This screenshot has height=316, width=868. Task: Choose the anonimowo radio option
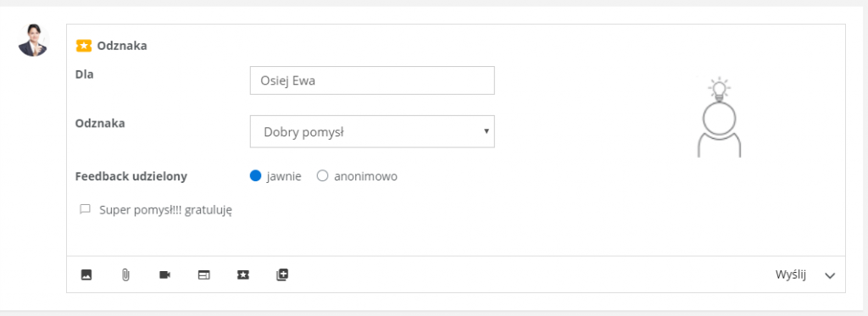point(322,176)
